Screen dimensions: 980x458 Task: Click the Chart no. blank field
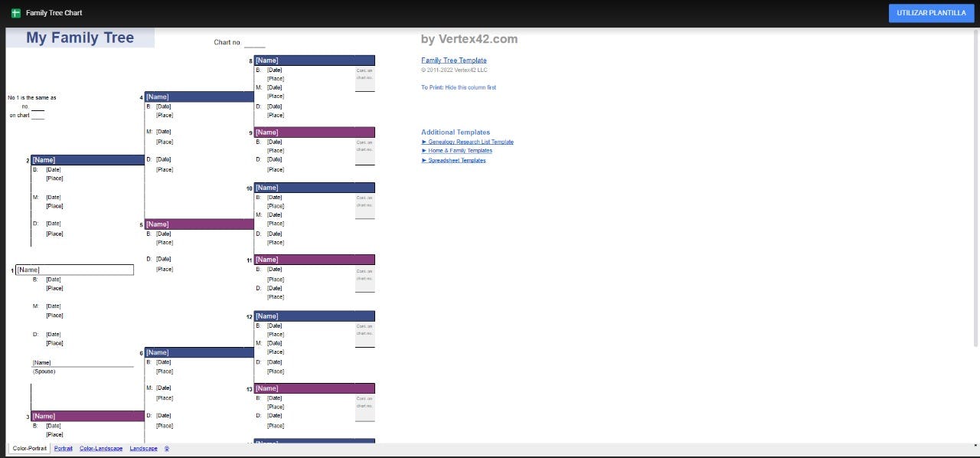[x=254, y=43]
